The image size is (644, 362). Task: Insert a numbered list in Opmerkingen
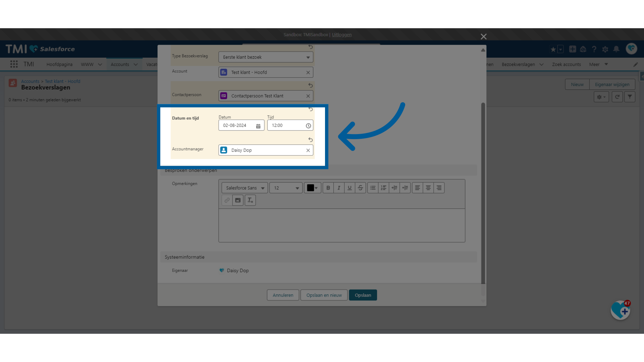point(383,188)
